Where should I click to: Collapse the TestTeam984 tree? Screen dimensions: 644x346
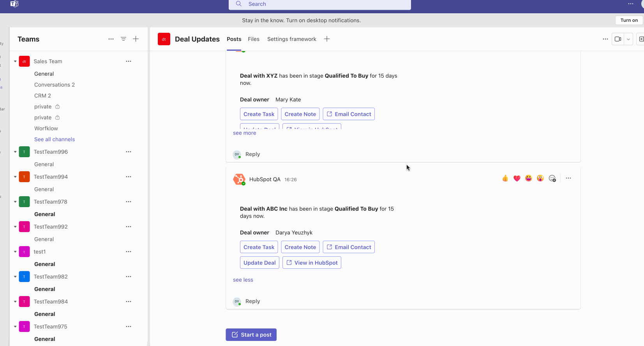point(15,302)
